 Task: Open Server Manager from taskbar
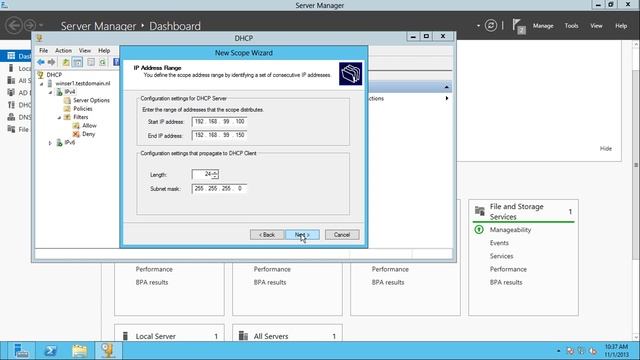(x=21, y=351)
